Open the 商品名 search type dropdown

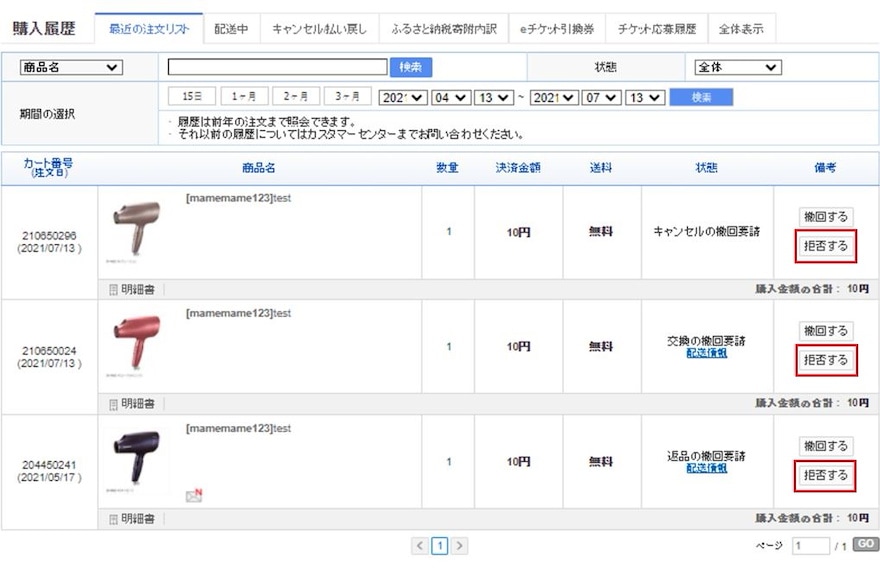(x=71, y=68)
